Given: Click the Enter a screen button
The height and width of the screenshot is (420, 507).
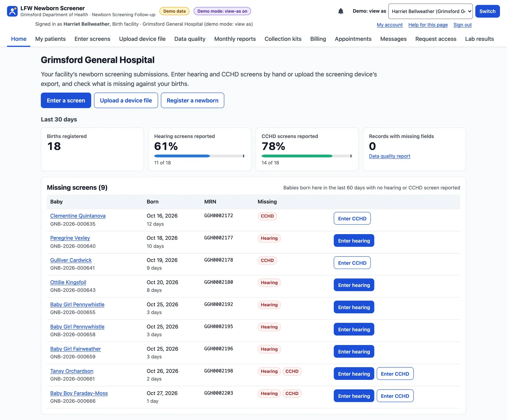Looking at the screenshot, I should [x=66, y=100].
